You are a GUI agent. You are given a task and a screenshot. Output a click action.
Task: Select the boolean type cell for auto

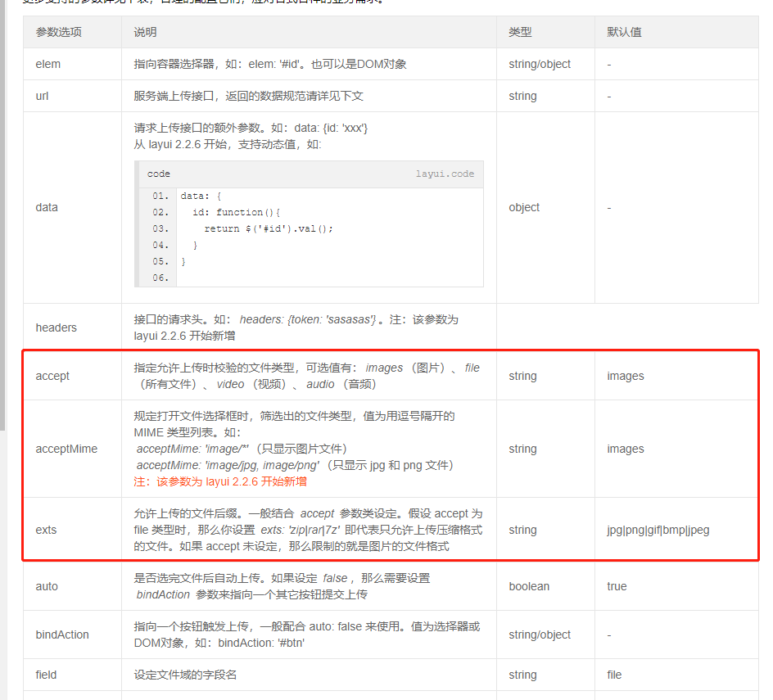point(527,586)
